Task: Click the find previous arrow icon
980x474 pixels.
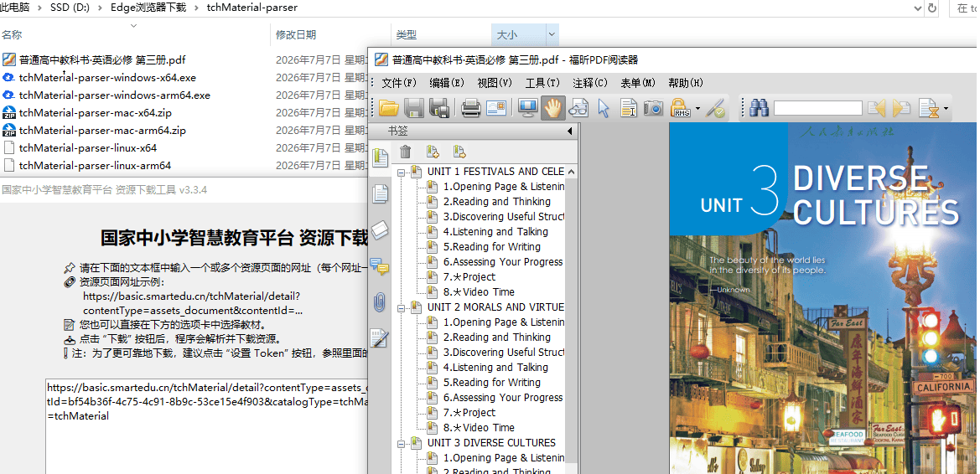Action: (875, 108)
